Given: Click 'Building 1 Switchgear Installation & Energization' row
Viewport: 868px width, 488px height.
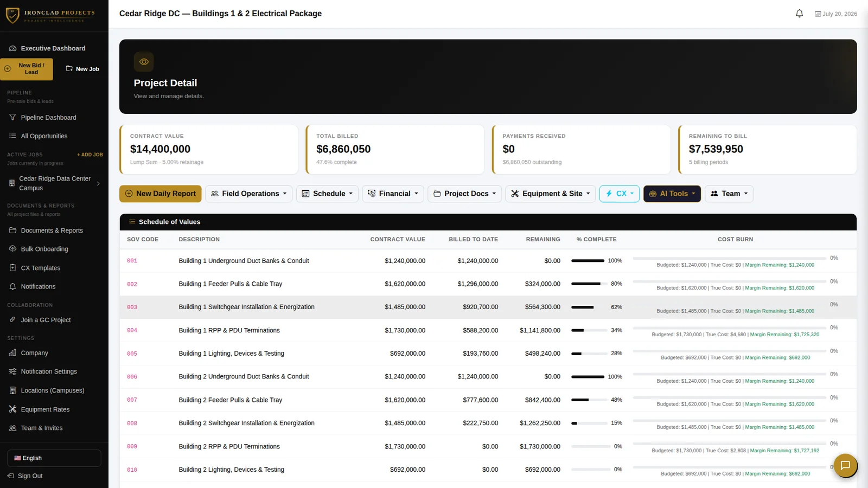Looking at the screenshot, I should coord(488,307).
